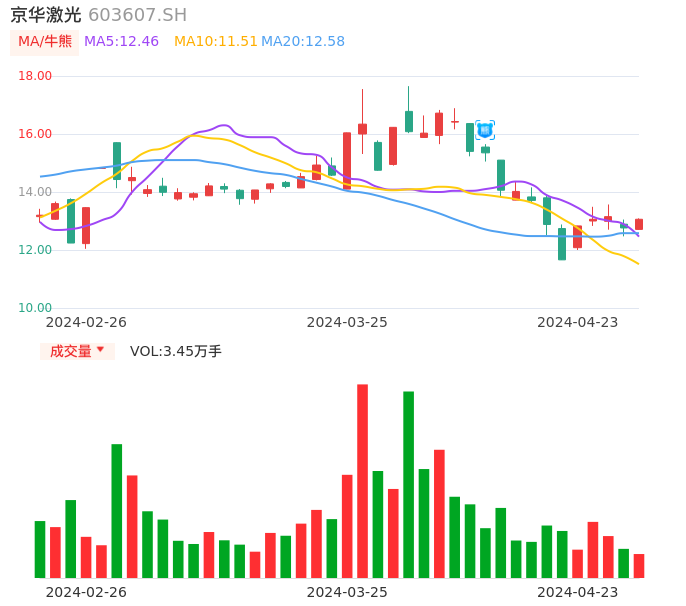Click the last red candlestick on the far right
The height and width of the screenshot is (606, 686).
coord(639,224)
